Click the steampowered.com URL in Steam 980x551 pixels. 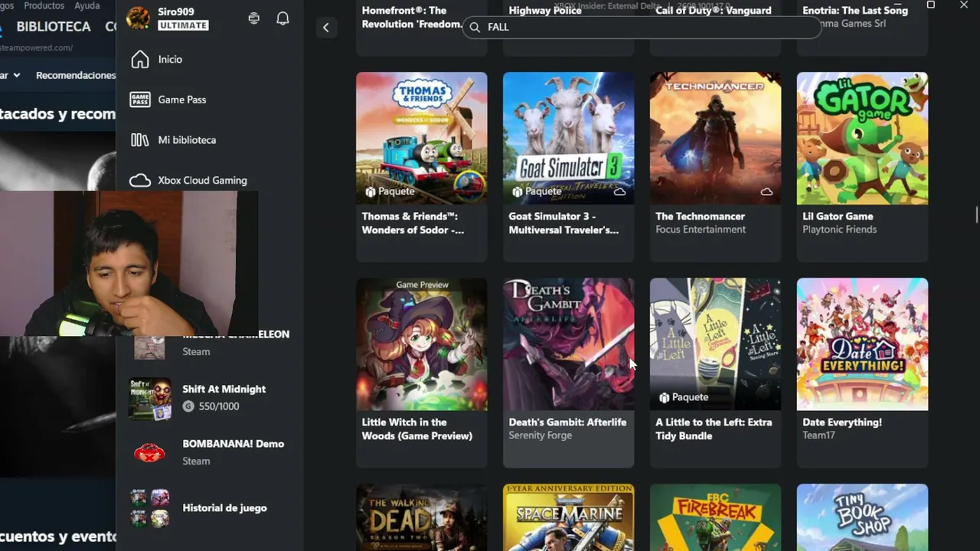(x=37, y=47)
